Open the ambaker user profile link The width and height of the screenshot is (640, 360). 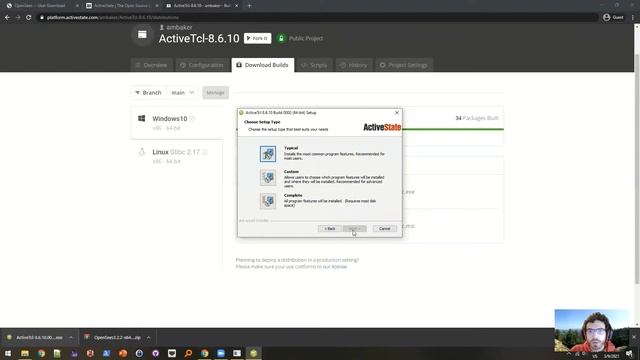pyautogui.click(x=176, y=27)
